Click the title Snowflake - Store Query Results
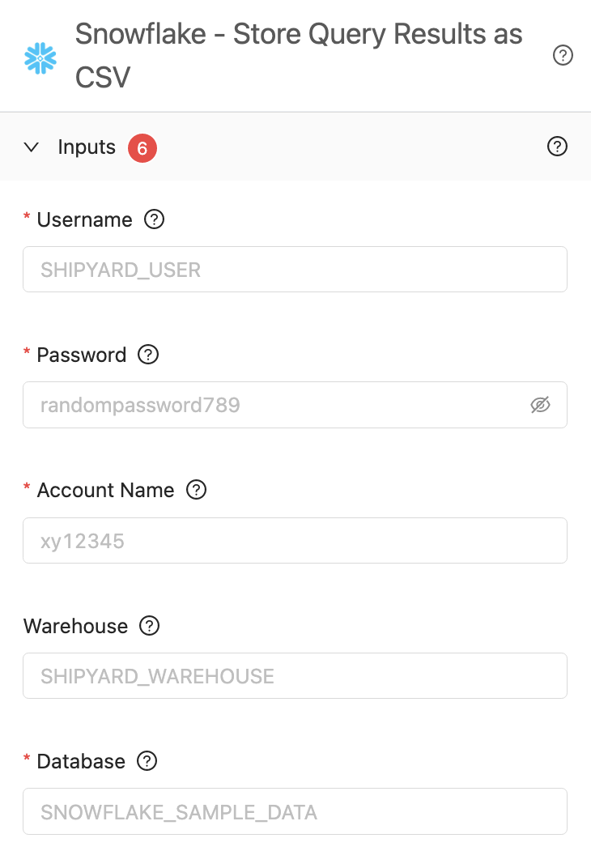 point(299,55)
